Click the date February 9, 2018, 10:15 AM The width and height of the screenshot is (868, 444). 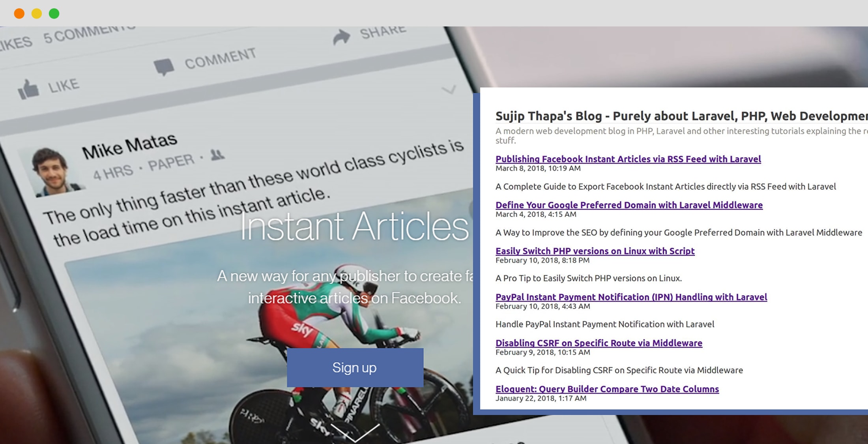click(x=543, y=352)
